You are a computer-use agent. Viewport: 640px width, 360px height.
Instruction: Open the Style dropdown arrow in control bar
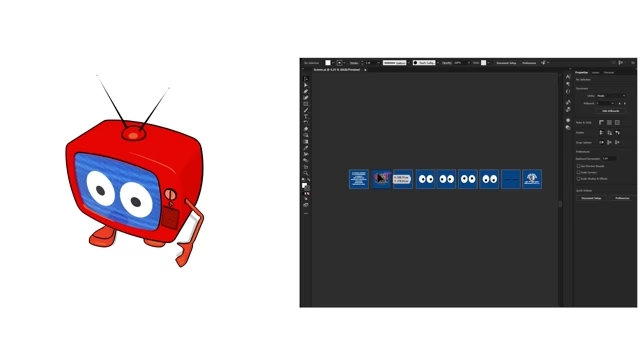coord(489,62)
